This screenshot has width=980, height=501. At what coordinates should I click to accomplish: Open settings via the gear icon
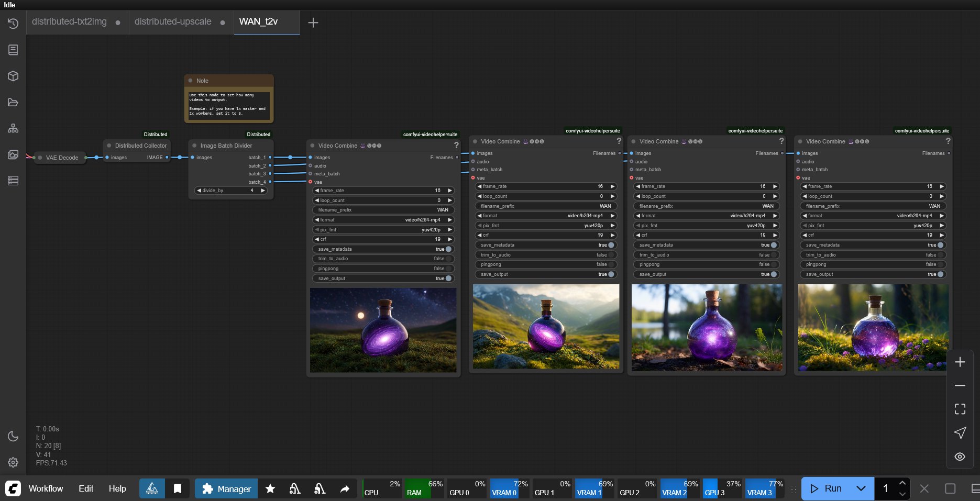(13, 462)
